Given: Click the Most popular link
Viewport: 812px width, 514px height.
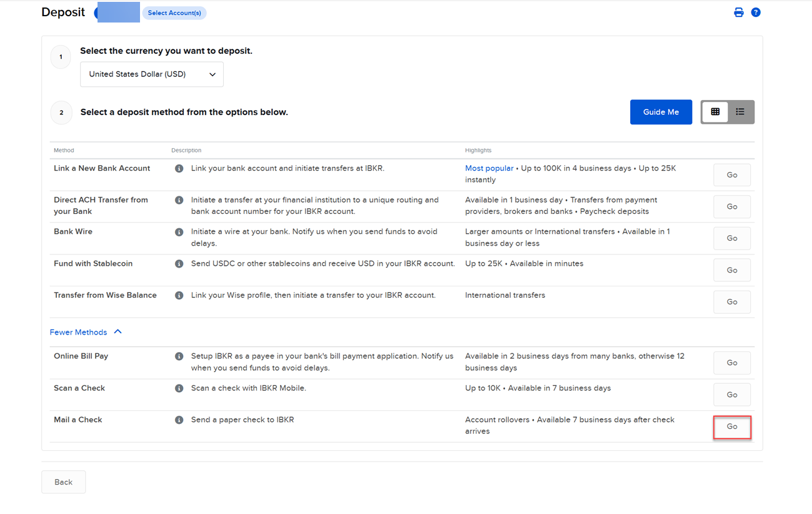Looking at the screenshot, I should pyautogui.click(x=489, y=168).
